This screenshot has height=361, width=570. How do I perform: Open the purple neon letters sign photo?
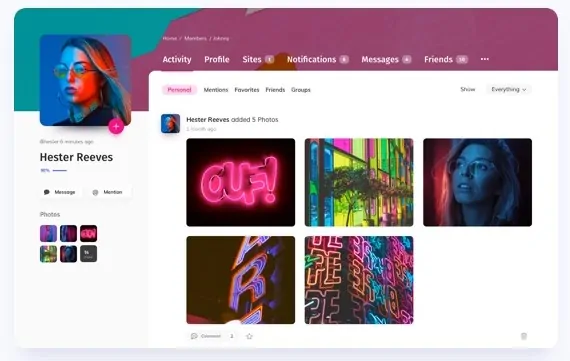pyautogui.click(x=241, y=280)
